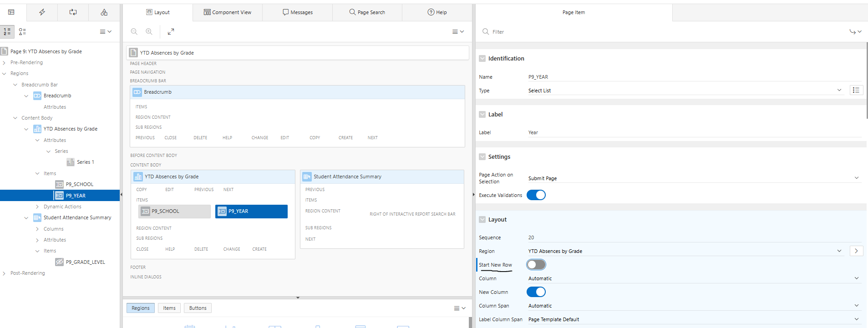This screenshot has height=328, width=868.
Task: Expand the Layout pane with arrows icon
Action: click(x=171, y=31)
